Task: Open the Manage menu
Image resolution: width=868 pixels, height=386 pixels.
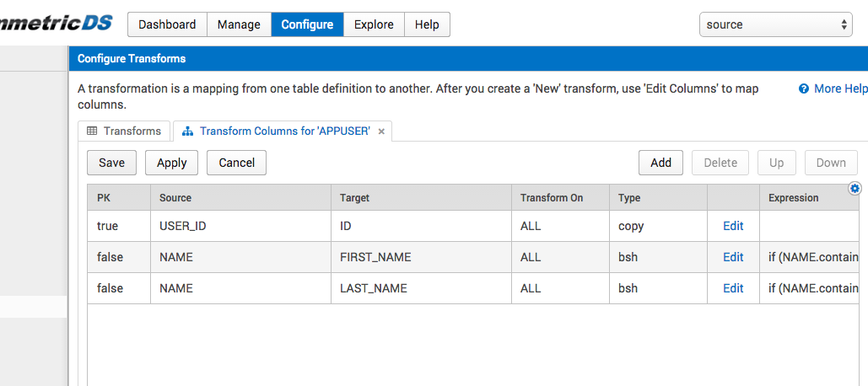Action: (x=239, y=25)
